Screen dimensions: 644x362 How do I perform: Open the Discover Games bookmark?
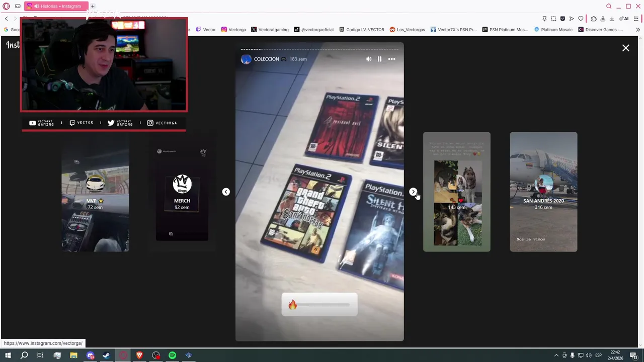pyautogui.click(x=600, y=30)
